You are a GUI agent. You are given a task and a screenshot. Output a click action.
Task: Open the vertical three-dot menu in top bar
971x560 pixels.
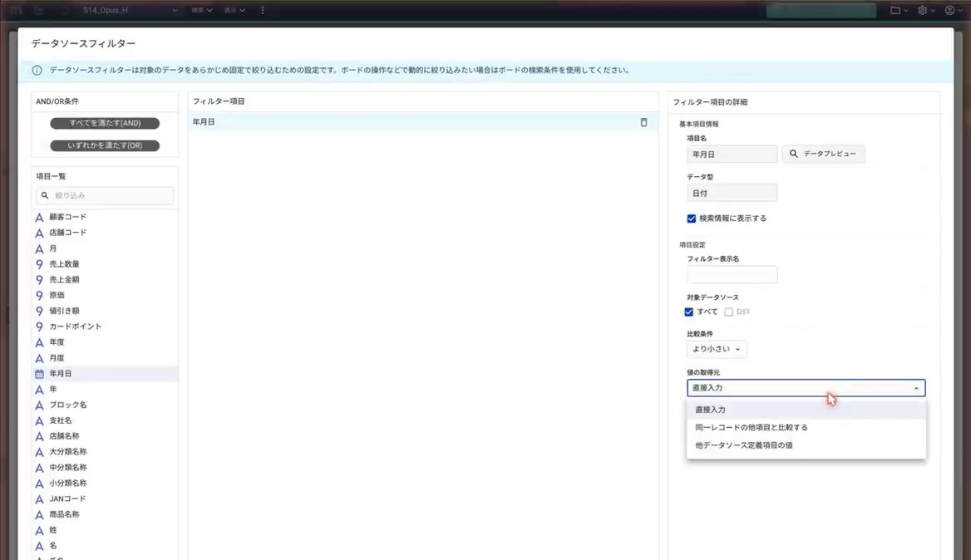tap(263, 11)
